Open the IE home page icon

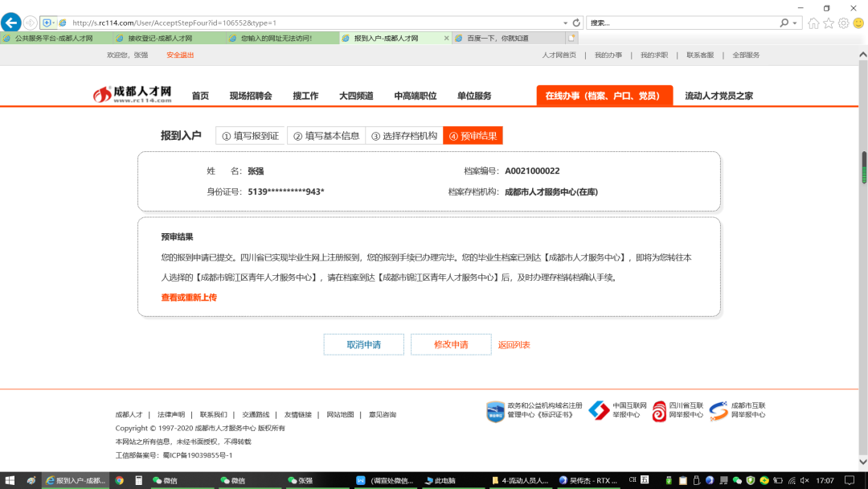point(813,23)
